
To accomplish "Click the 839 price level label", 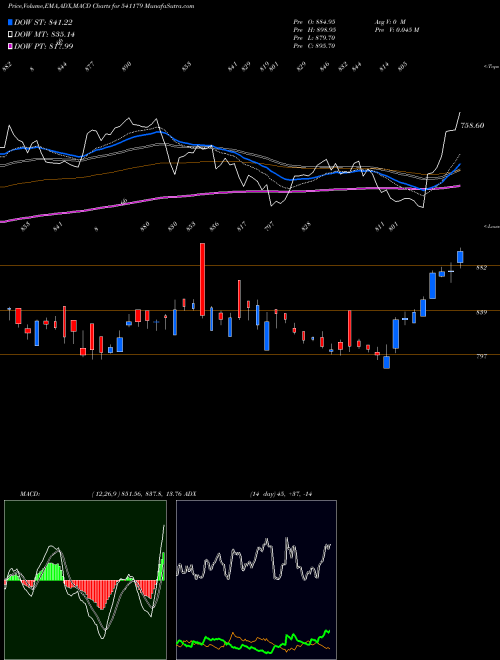I will [x=481, y=312].
